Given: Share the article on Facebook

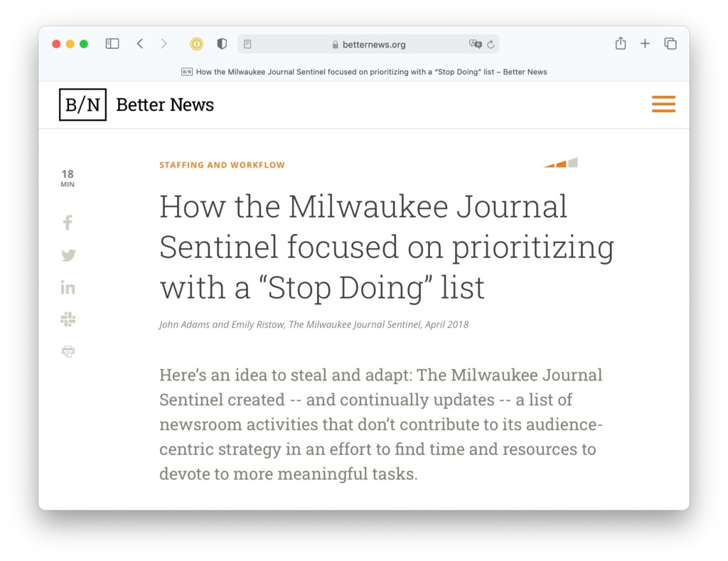Looking at the screenshot, I should [68, 222].
